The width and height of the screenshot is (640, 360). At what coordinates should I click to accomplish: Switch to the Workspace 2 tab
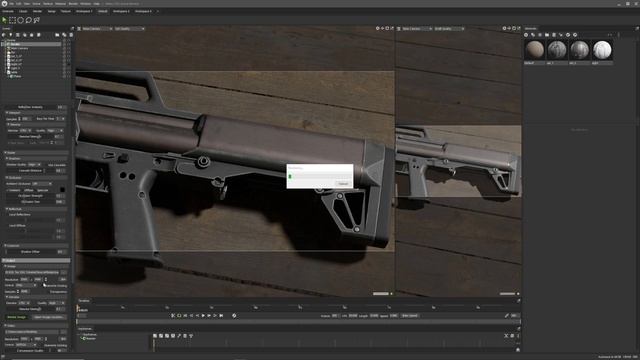coord(121,11)
